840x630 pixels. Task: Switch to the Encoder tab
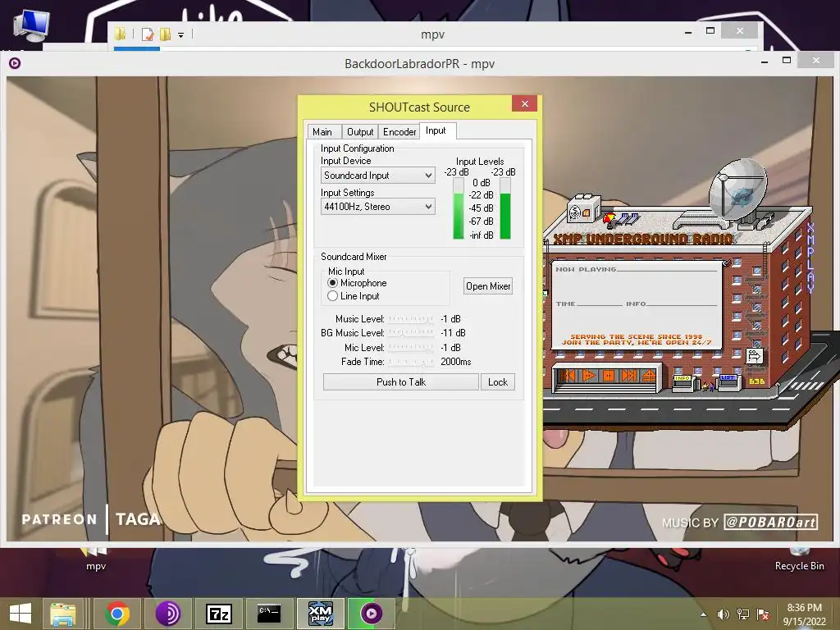point(399,132)
